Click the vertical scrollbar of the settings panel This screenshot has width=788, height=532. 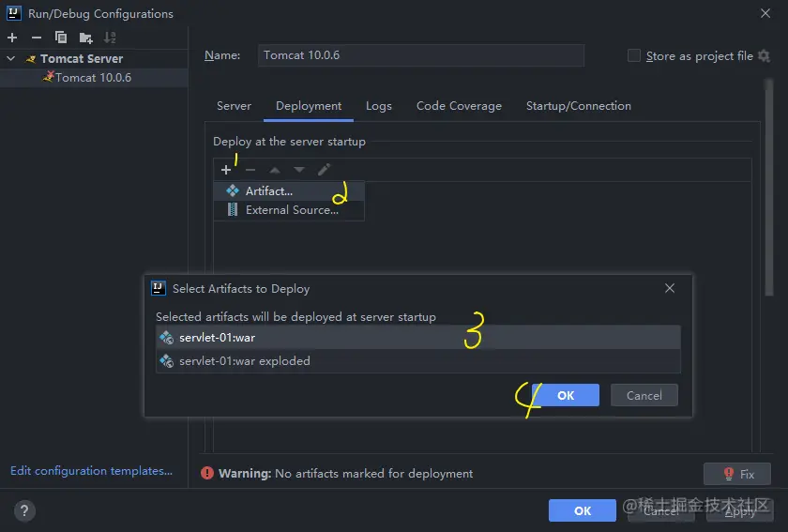769,188
